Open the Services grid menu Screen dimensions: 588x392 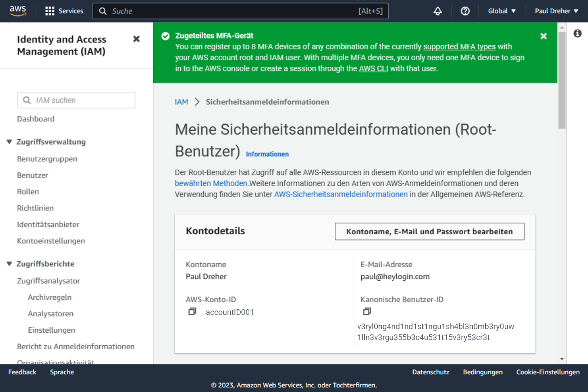click(x=64, y=11)
